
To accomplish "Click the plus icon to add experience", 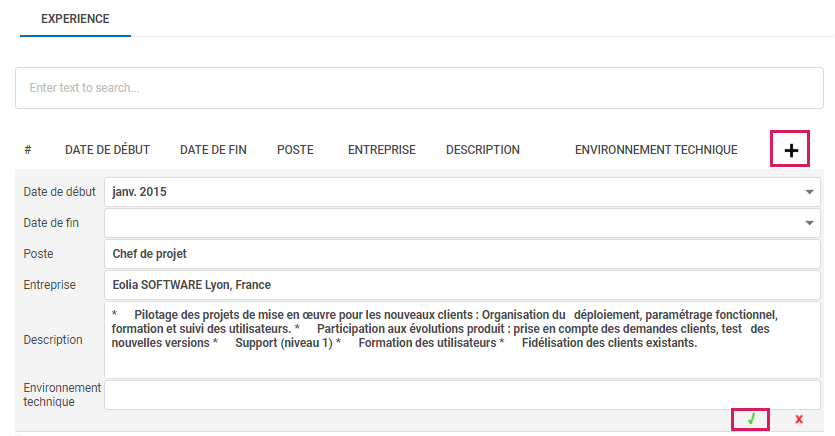I will point(790,150).
